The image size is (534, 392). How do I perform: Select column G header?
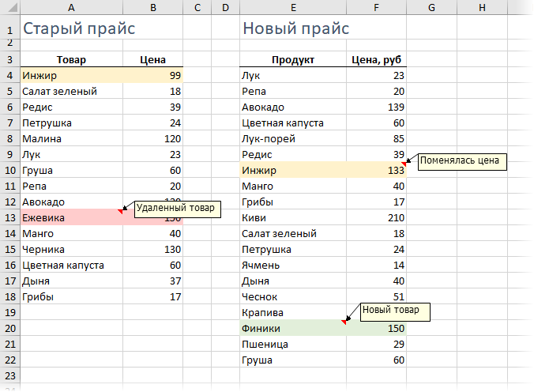point(431,7)
